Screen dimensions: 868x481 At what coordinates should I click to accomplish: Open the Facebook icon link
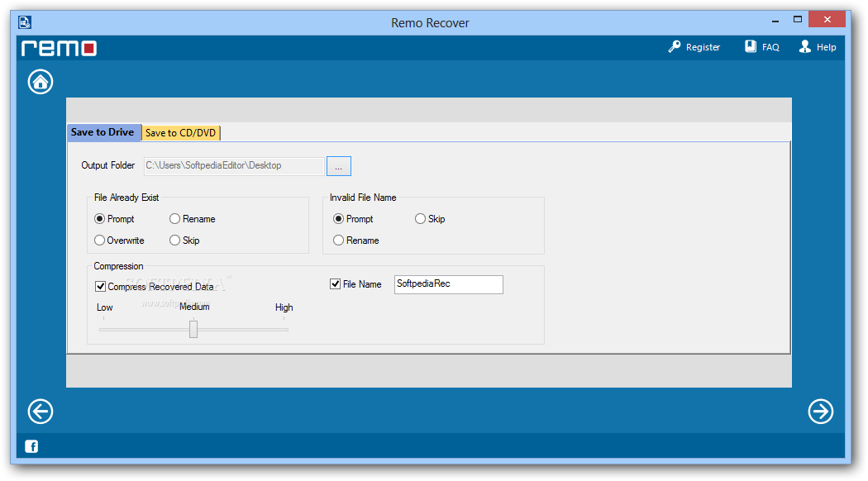click(x=31, y=446)
